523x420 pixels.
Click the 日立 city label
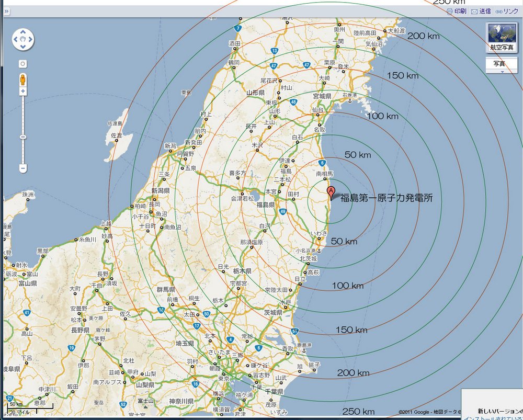click(300, 279)
